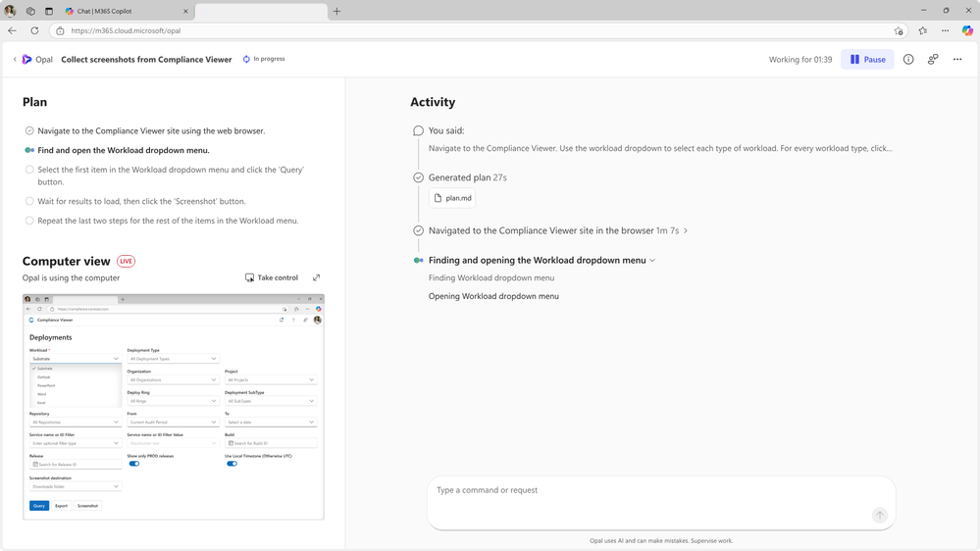Screen dimensions: 980x551
Task: Open the Organization dropdown in preview
Action: point(173,379)
